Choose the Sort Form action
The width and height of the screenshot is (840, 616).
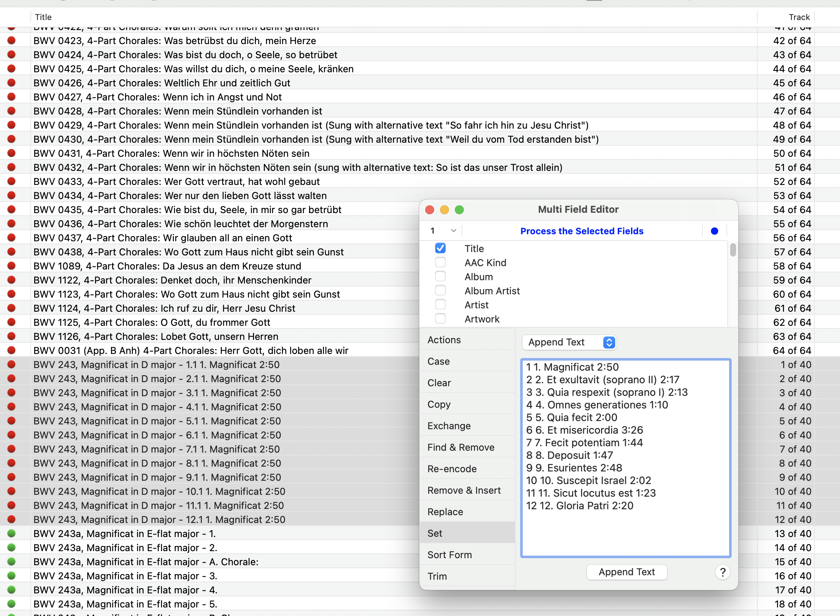[450, 555]
